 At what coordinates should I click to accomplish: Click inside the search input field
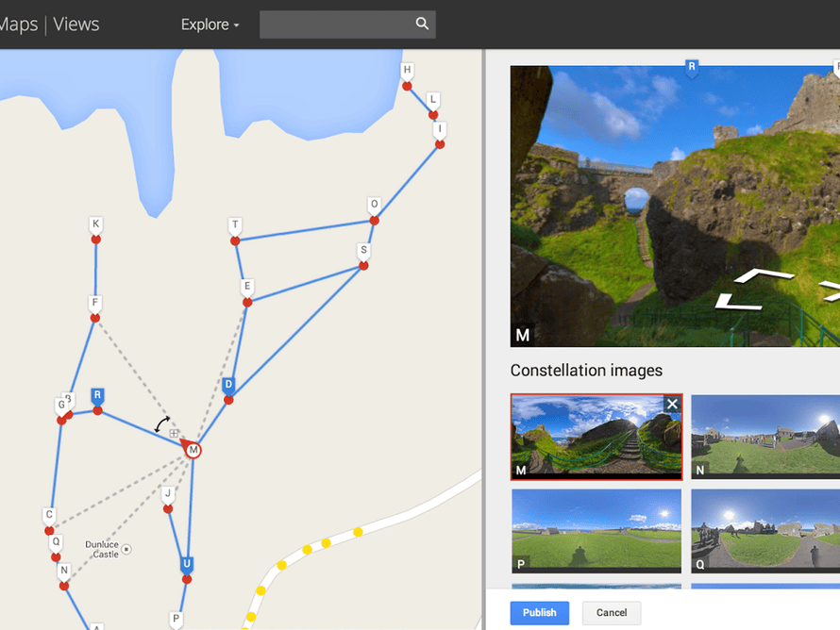[335, 25]
